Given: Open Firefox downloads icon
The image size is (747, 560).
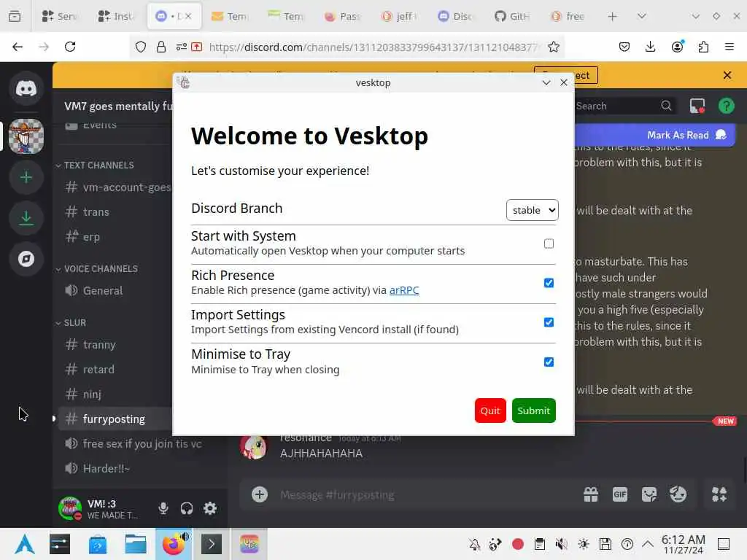Looking at the screenshot, I should click(x=650, y=47).
